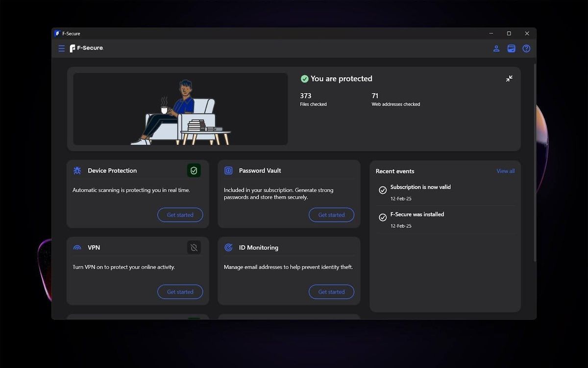Select the Device Protection card header
The height and width of the screenshot is (368, 588).
click(x=113, y=170)
